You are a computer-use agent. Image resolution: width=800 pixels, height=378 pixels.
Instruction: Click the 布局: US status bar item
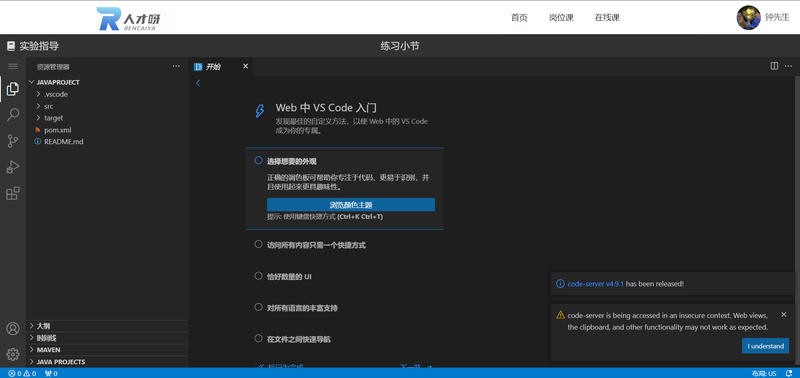[764, 373]
